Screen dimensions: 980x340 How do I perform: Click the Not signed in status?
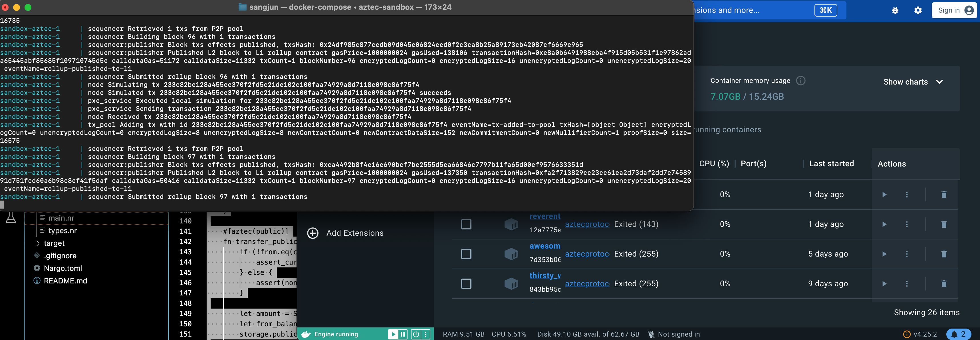tap(674, 334)
